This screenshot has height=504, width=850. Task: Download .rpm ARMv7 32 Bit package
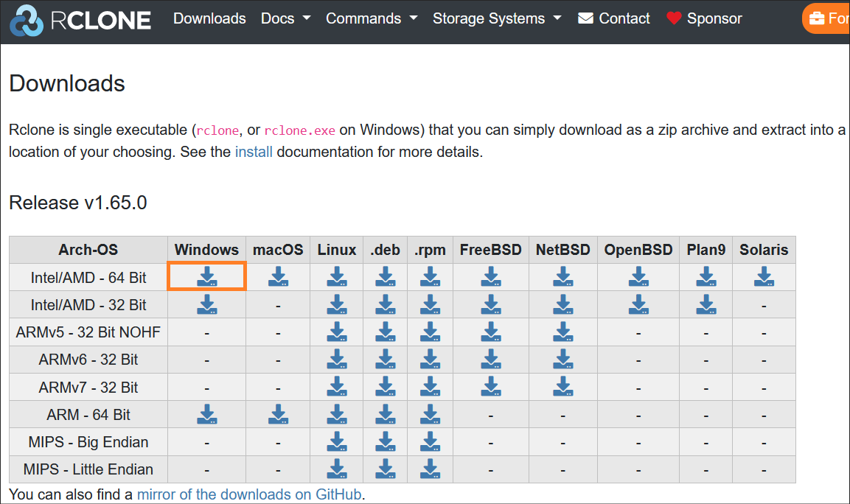430,387
